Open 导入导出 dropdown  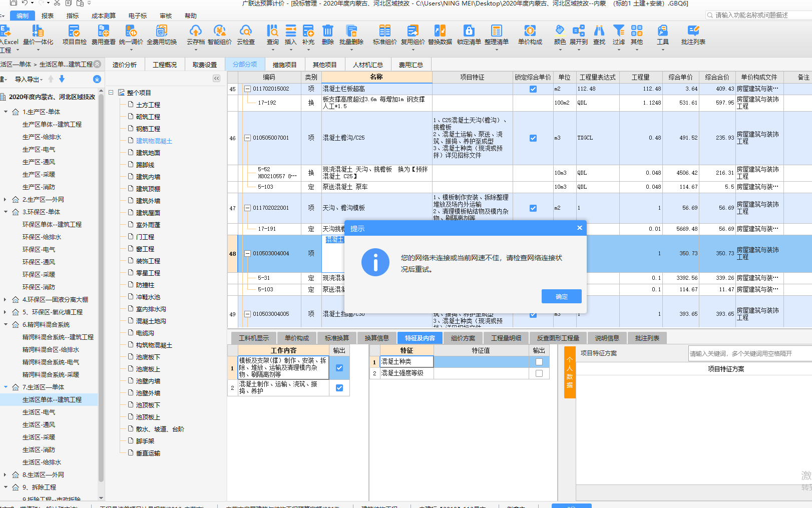click(x=29, y=79)
